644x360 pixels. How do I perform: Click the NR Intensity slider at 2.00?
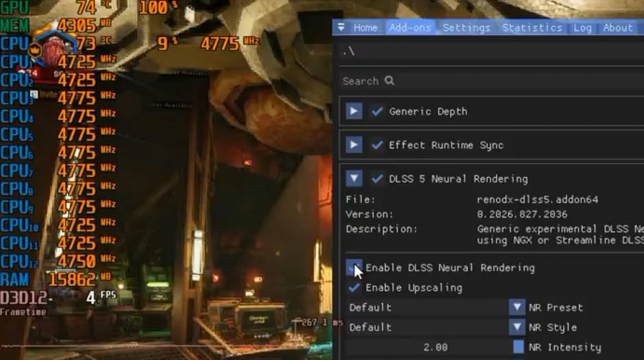435,347
